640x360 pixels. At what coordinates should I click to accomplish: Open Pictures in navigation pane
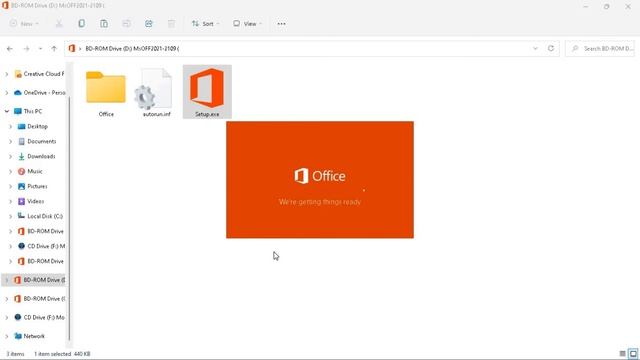point(33,186)
